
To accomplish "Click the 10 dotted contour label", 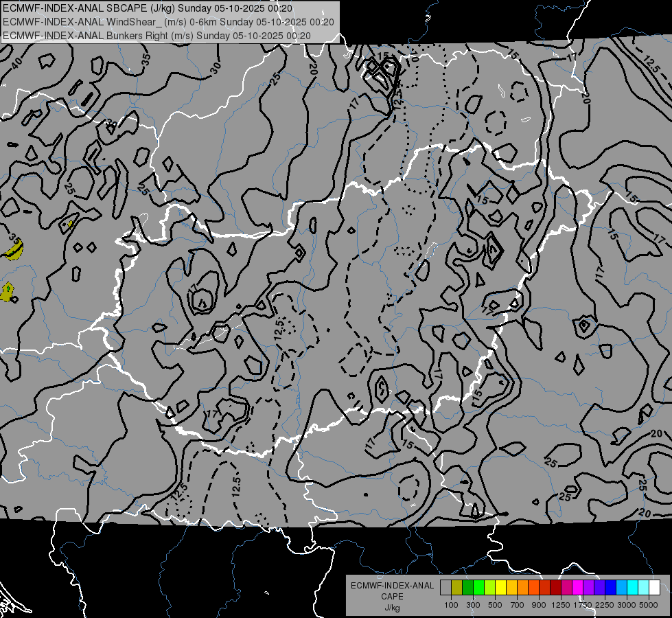I will click(414, 55).
